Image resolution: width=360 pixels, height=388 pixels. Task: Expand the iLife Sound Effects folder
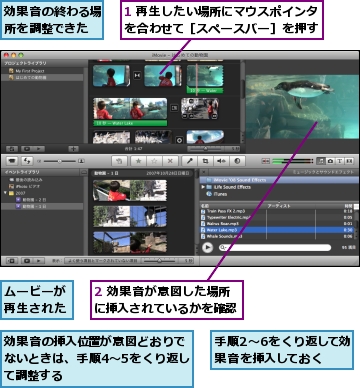click(203, 187)
